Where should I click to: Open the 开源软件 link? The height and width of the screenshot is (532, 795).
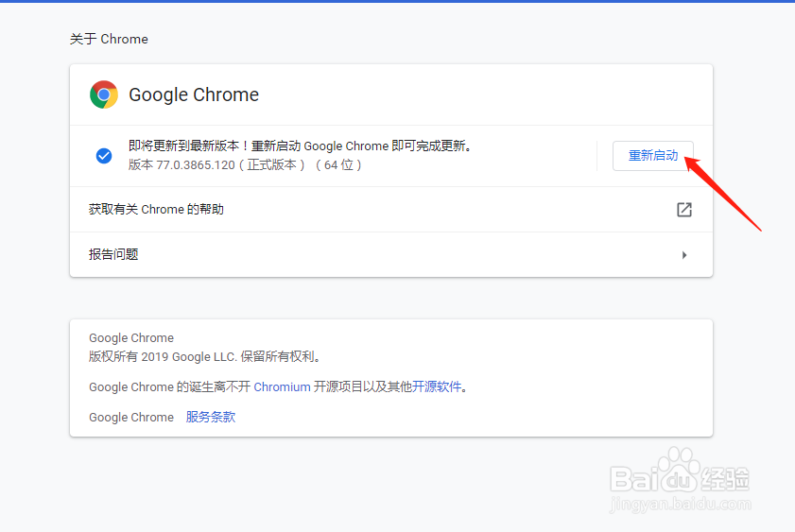click(439, 386)
